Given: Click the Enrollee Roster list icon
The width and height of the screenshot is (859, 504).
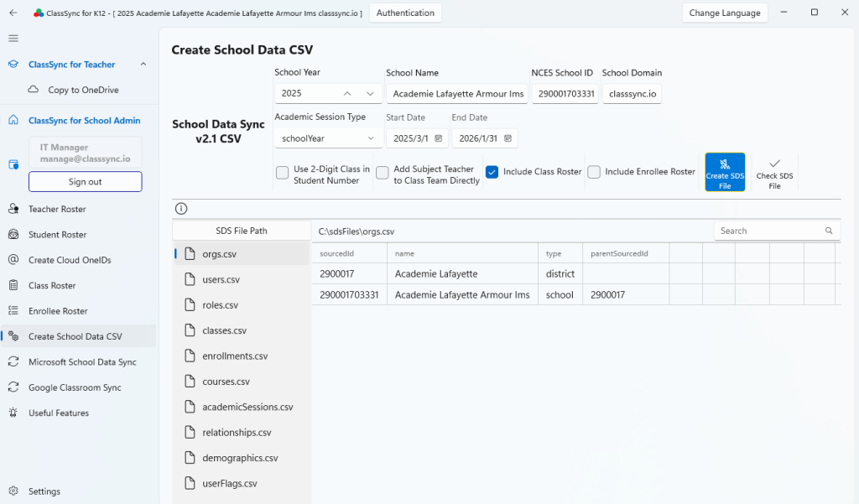Looking at the screenshot, I should [x=13, y=310].
